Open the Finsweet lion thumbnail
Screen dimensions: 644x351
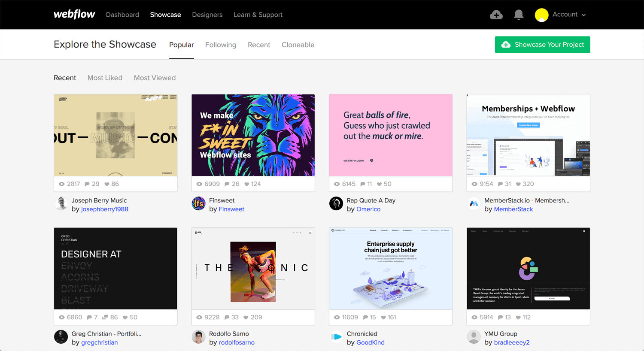[x=253, y=135]
